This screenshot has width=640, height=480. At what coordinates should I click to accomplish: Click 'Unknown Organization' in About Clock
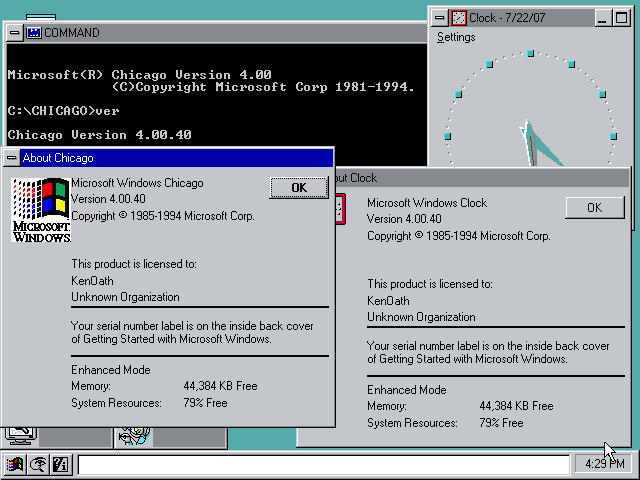pyautogui.click(x=421, y=317)
